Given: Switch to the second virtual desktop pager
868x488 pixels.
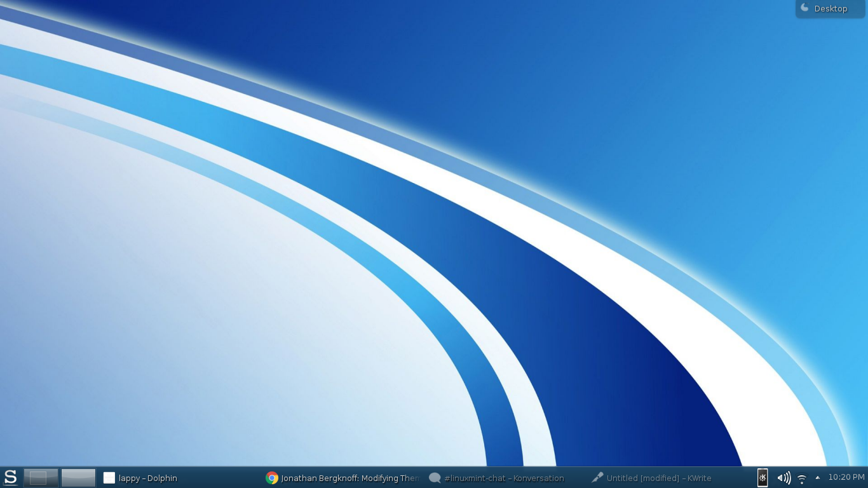Looking at the screenshot, I should pos(78,478).
